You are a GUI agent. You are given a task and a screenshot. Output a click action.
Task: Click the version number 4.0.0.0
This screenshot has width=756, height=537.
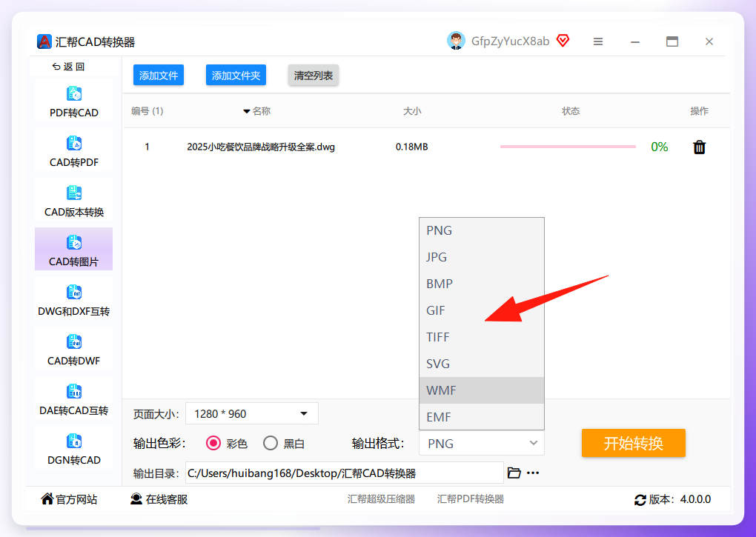[x=695, y=499]
